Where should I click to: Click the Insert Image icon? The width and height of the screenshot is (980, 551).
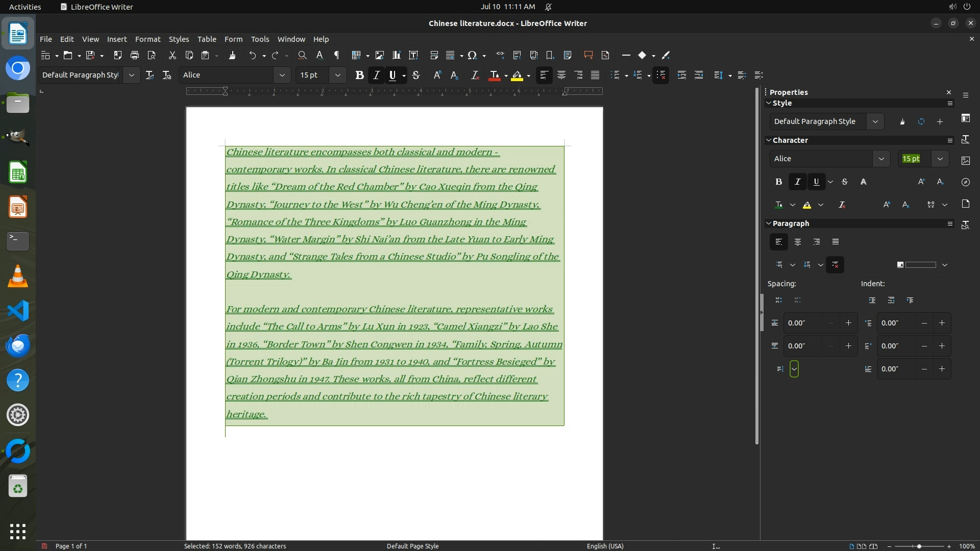tap(379, 55)
